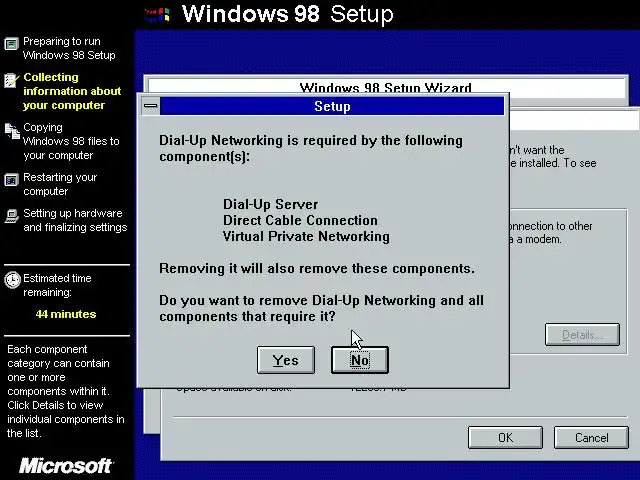Click the 'Collecting information about your computer' step
The height and width of the screenshot is (480, 640).
72,91
